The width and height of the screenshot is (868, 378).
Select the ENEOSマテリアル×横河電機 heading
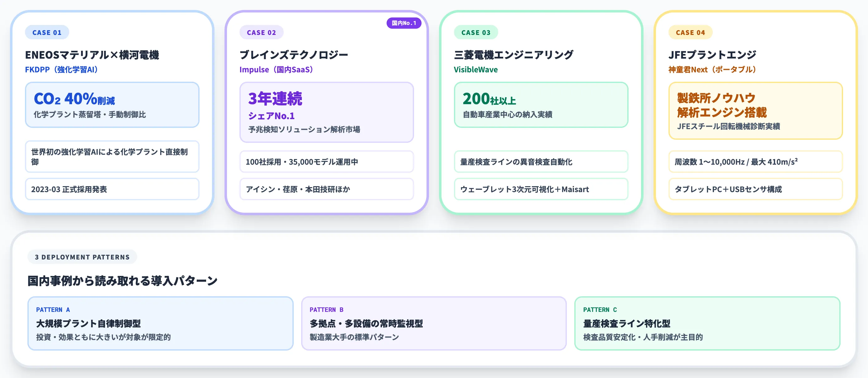pyautogui.click(x=92, y=55)
